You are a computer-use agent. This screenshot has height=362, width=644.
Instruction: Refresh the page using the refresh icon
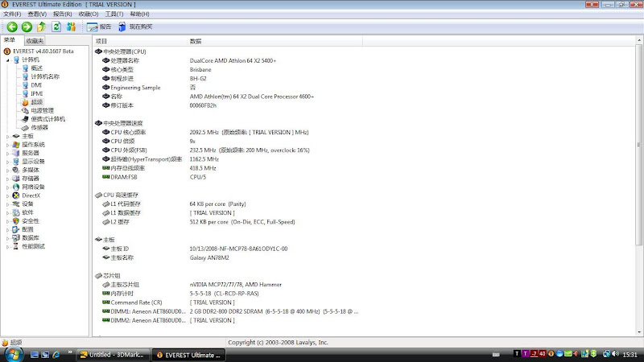tap(56, 27)
